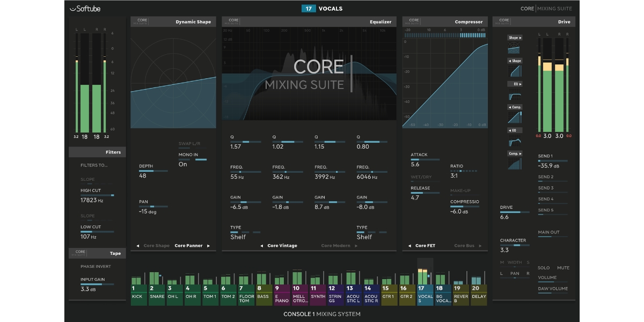Click the right arrow after Core Modern
The image size is (644, 322).
click(356, 246)
